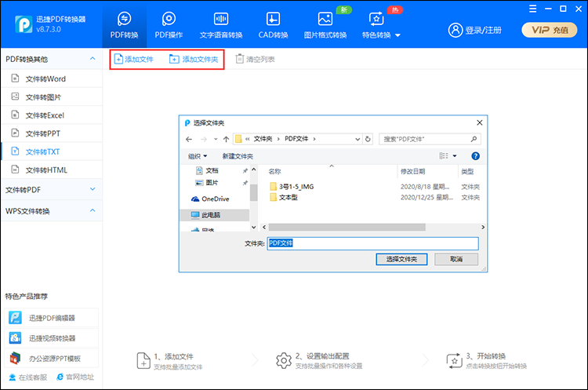Click the refresh icon in dialog
The image size is (588, 390).
click(368, 139)
